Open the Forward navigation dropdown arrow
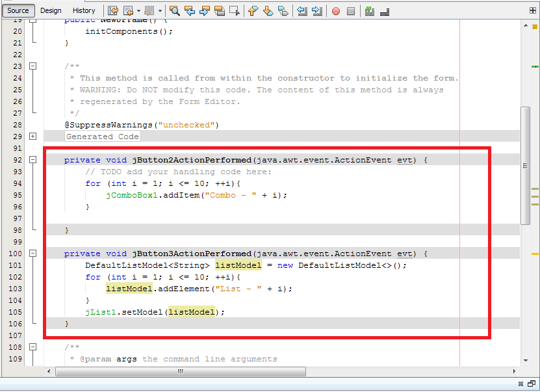This screenshot has height=392, width=540. [159, 11]
